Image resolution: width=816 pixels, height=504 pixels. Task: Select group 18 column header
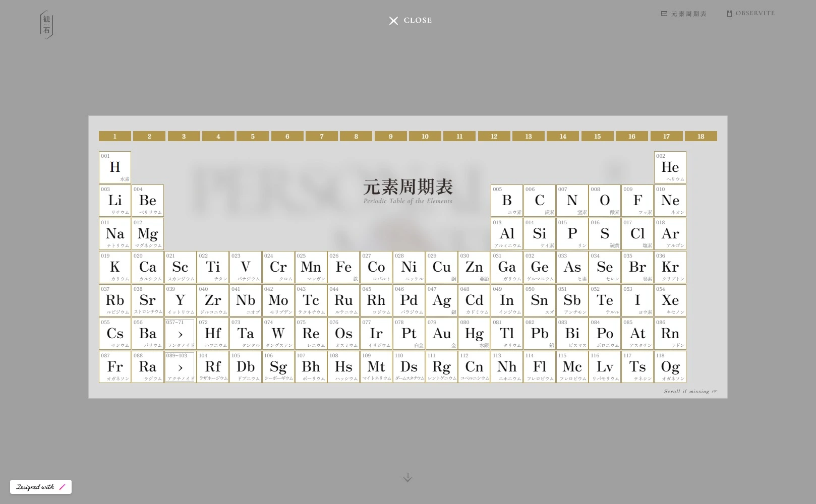click(701, 136)
